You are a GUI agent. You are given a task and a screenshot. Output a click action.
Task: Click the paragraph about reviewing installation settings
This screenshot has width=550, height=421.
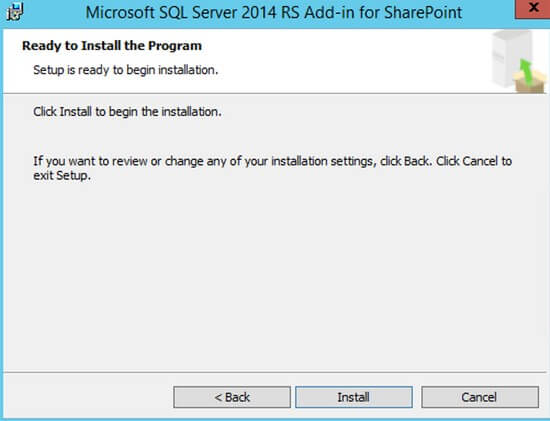273,168
